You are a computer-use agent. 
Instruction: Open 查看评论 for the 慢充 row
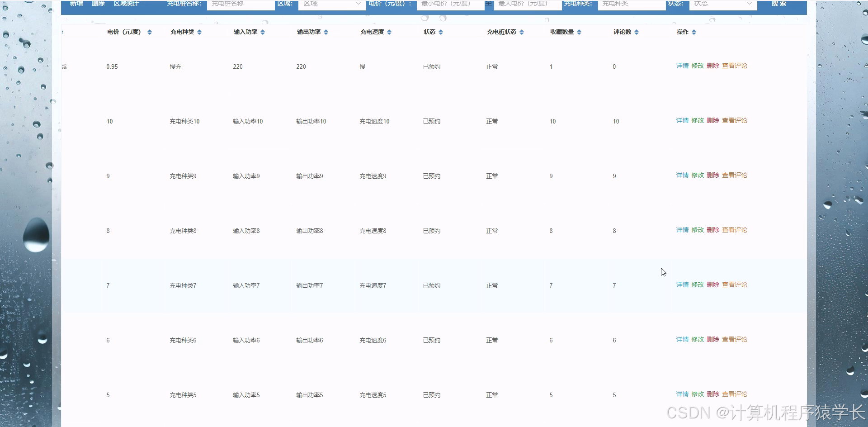coord(735,66)
